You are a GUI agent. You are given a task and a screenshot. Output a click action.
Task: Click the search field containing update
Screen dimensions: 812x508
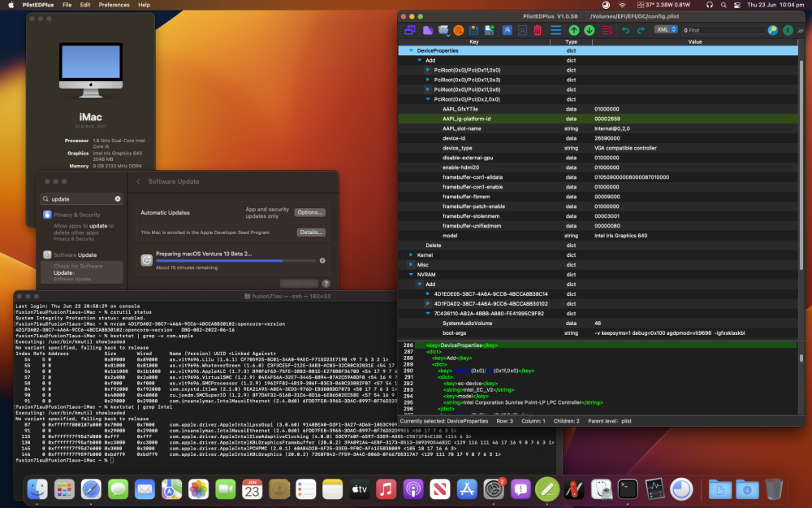pyautogui.click(x=82, y=198)
